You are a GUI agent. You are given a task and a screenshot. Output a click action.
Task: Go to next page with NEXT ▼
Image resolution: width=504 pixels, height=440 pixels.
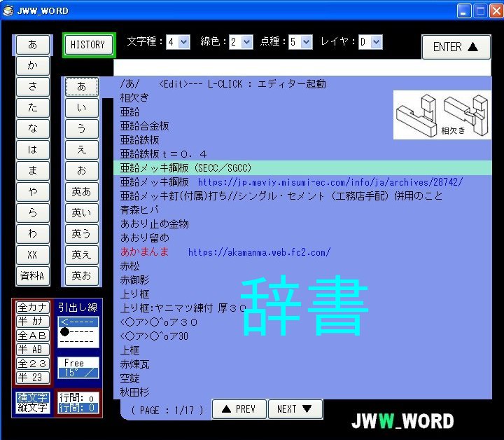298,409
